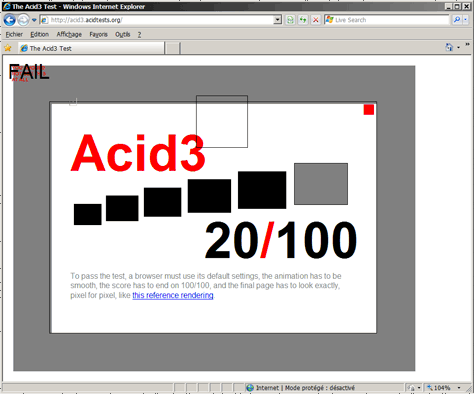Select The Acid3 Test tab
The height and width of the screenshot is (394, 474).
point(91,48)
